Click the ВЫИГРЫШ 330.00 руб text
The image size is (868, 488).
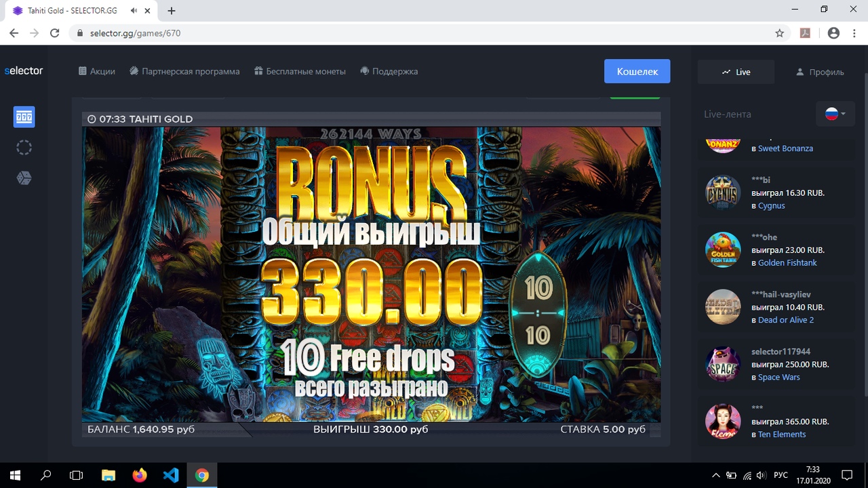coord(370,429)
